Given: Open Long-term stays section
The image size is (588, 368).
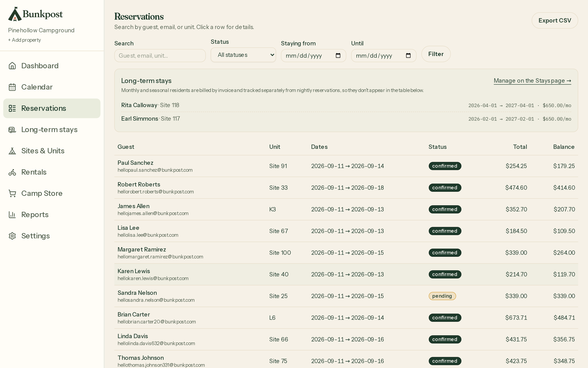Looking at the screenshot, I should pos(52,129).
